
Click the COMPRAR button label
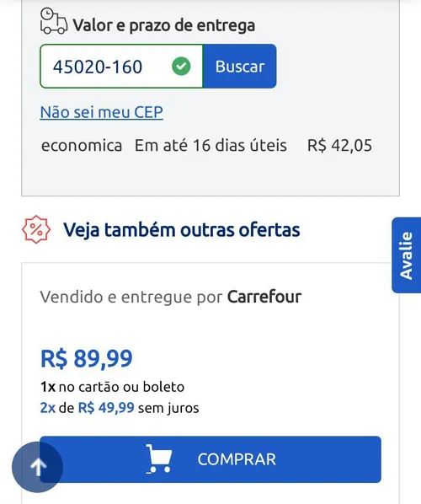tap(237, 459)
